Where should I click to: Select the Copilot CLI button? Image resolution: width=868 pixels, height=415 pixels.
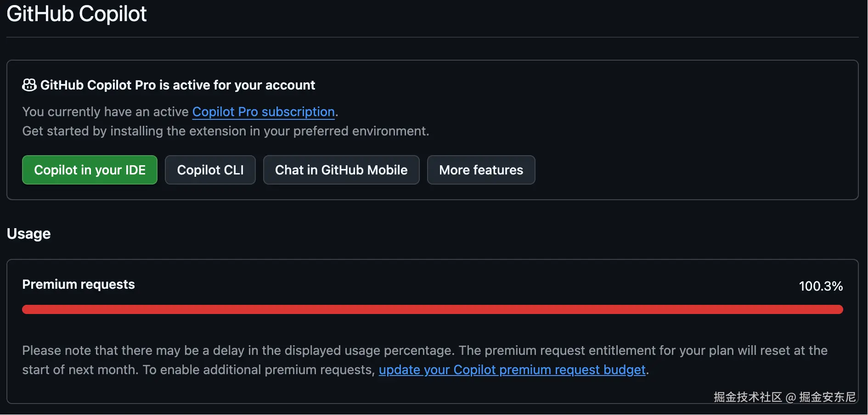pyautogui.click(x=210, y=170)
